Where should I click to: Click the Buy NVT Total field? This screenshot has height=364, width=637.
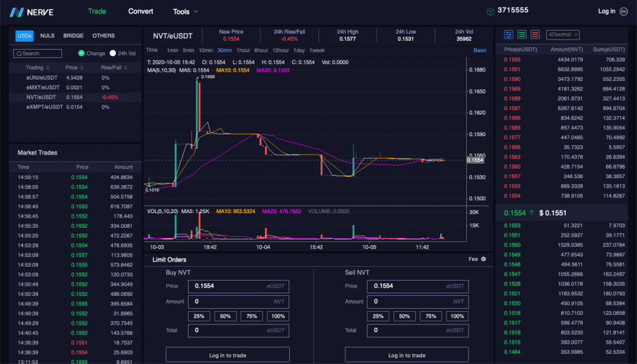pos(238,330)
